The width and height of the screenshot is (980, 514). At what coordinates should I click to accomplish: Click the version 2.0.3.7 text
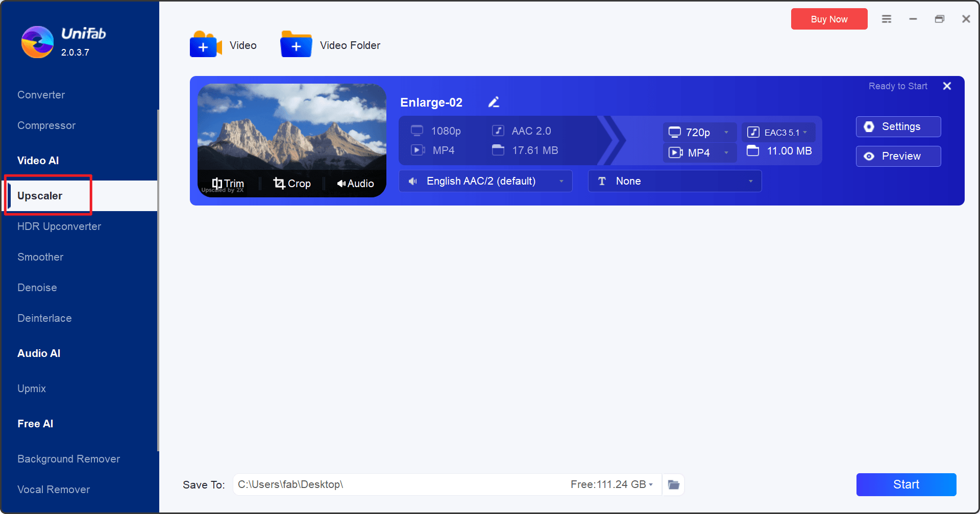75,53
